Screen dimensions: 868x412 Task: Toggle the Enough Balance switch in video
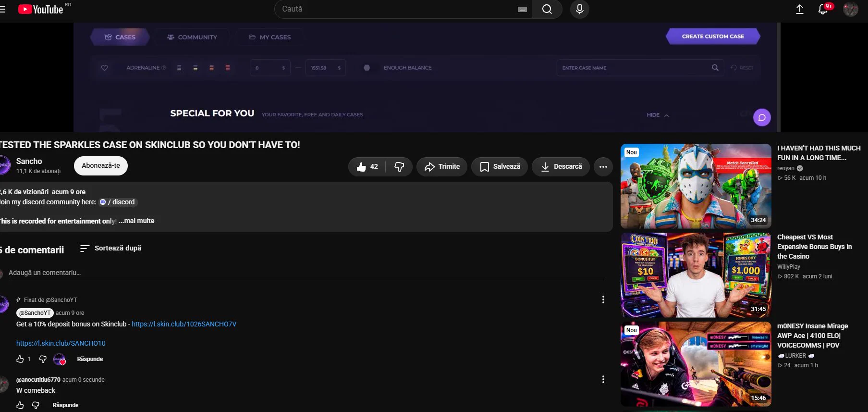pos(367,68)
